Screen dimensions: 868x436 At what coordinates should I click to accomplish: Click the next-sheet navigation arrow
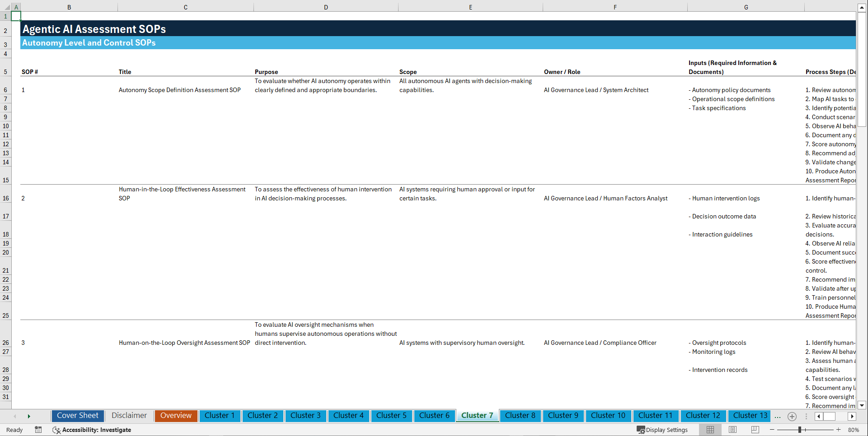[29, 416]
